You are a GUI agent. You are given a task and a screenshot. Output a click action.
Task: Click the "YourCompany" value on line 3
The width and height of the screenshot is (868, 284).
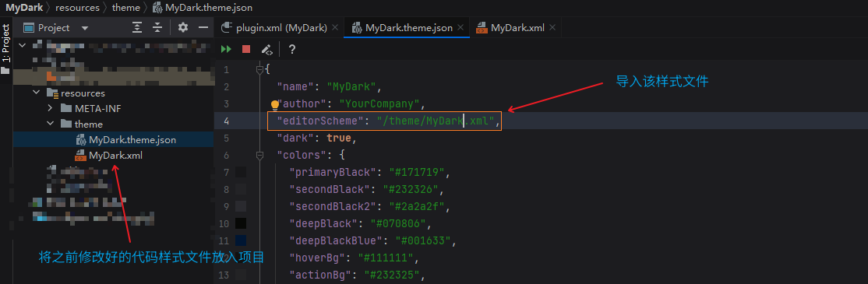pyautogui.click(x=379, y=104)
